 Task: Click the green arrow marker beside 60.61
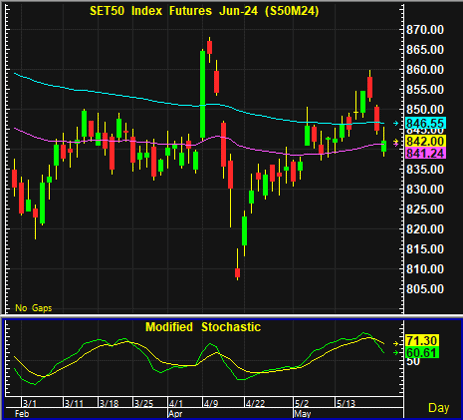[396, 353]
